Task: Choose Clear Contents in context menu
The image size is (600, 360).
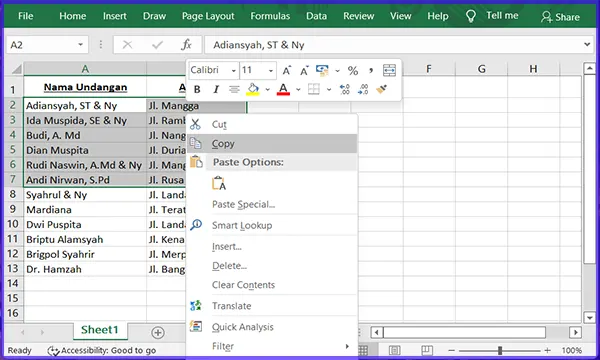Action: [243, 285]
